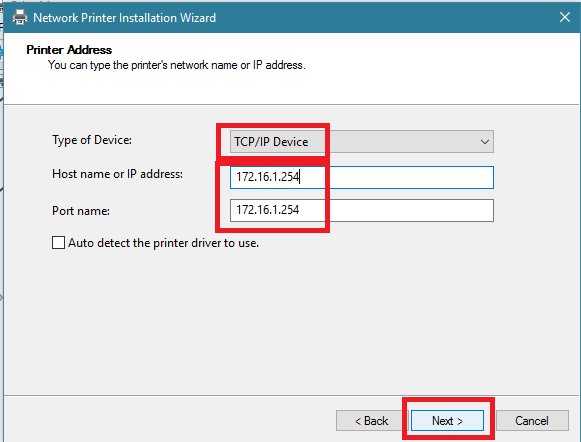Click the 'Host name or IP address:' label
Image resolution: width=581 pixels, height=442 pixels.
point(117,174)
